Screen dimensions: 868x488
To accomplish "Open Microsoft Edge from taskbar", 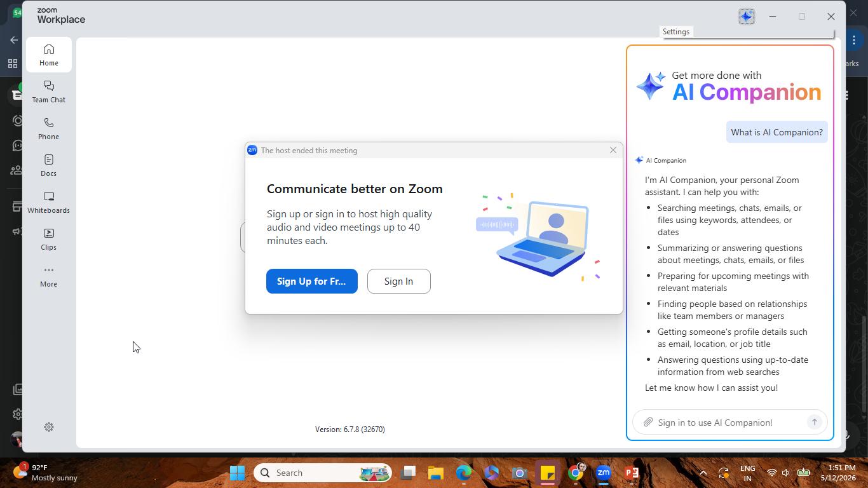I will [x=464, y=473].
